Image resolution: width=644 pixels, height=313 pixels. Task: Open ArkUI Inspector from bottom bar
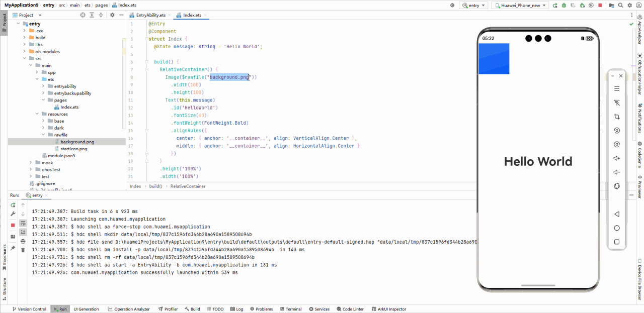(x=391, y=309)
